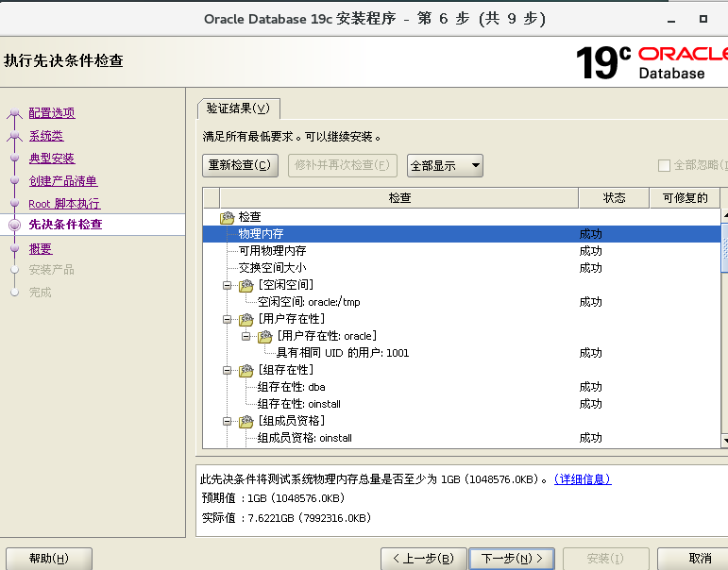This screenshot has width=728, height=570.
Task: Go to 系统类 step link
Action: point(46,136)
